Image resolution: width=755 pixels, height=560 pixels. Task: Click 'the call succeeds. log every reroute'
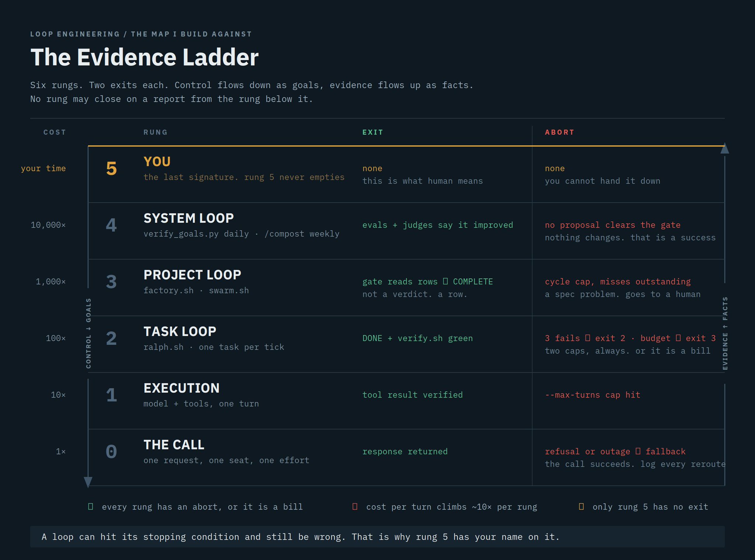tap(635, 464)
